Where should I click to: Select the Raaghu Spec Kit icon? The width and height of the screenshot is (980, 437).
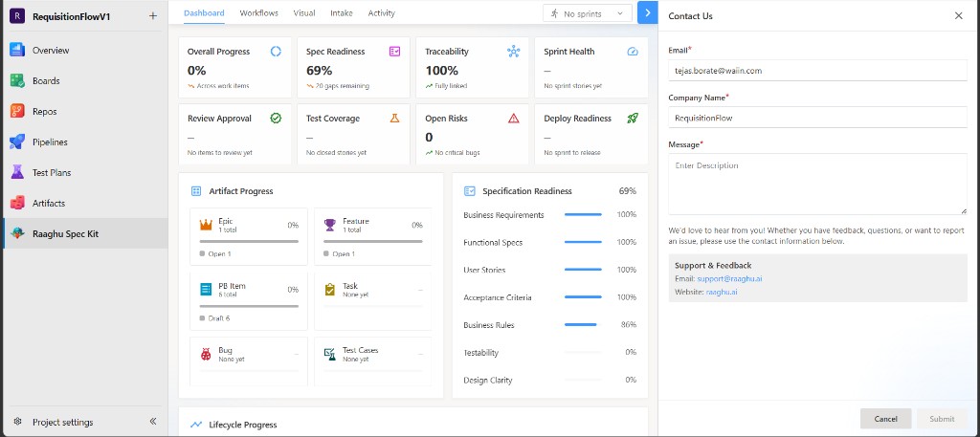(x=17, y=234)
